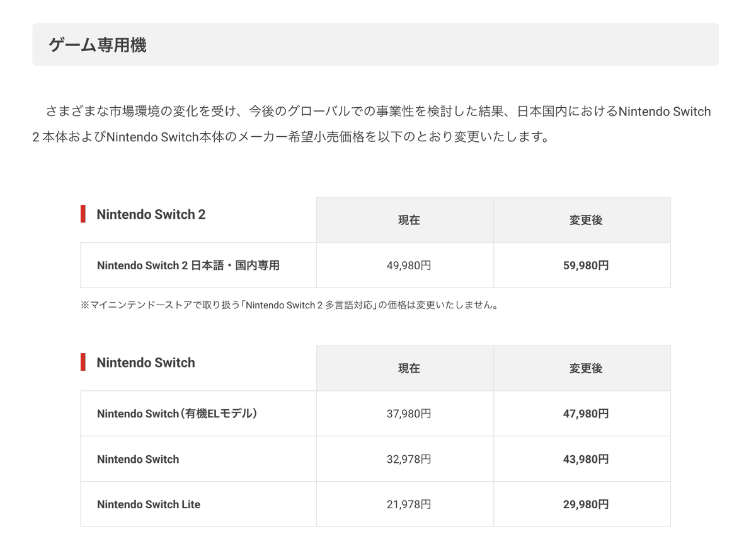Select the plain Nintendo Switch row label

pyautogui.click(x=138, y=459)
